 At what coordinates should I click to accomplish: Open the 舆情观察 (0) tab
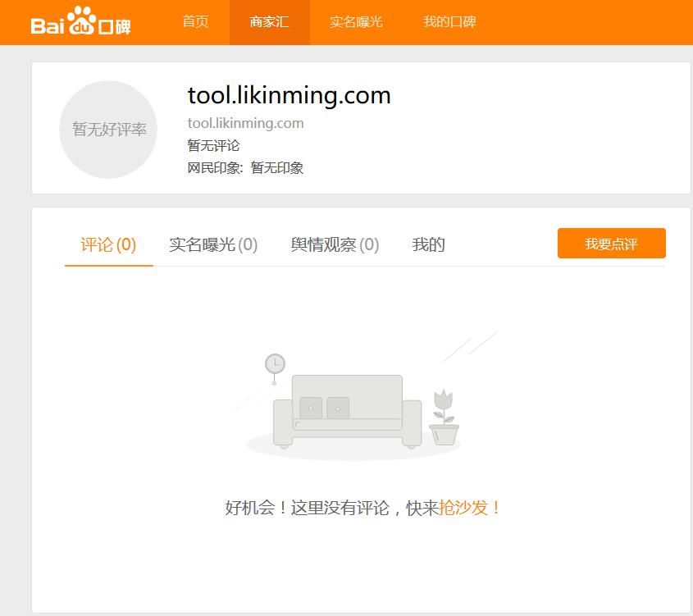(335, 244)
